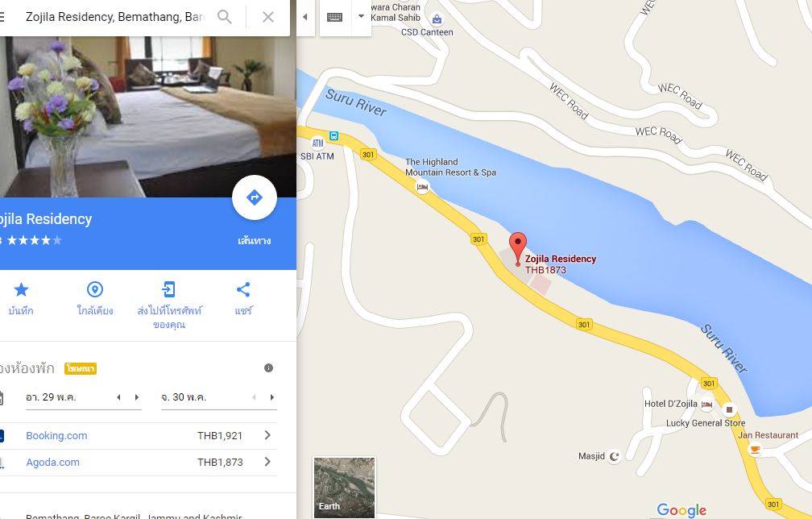Click the share icon
812x519 pixels.
(x=243, y=289)
